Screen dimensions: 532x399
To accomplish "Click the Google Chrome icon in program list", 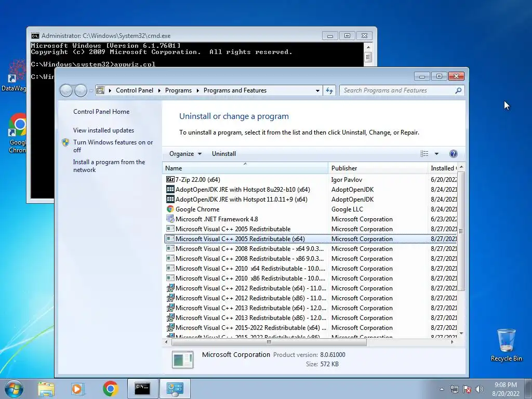I will tap(170, 209).
